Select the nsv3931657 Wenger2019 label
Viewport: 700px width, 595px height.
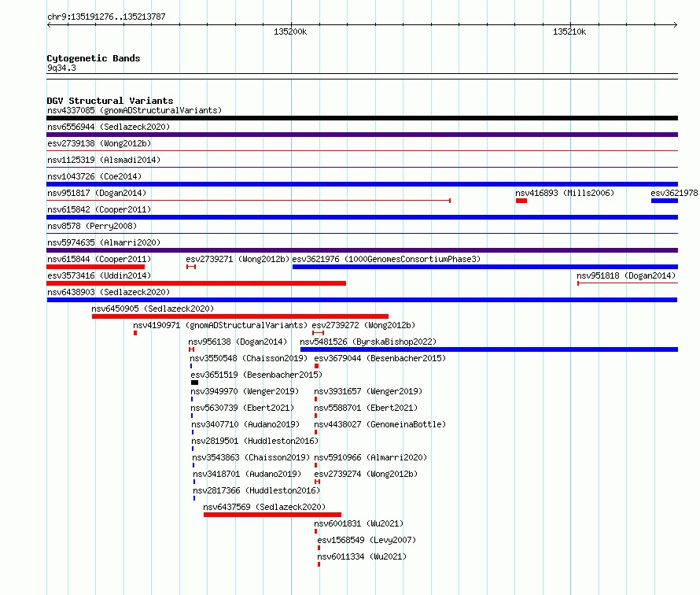tap(368, 391)
